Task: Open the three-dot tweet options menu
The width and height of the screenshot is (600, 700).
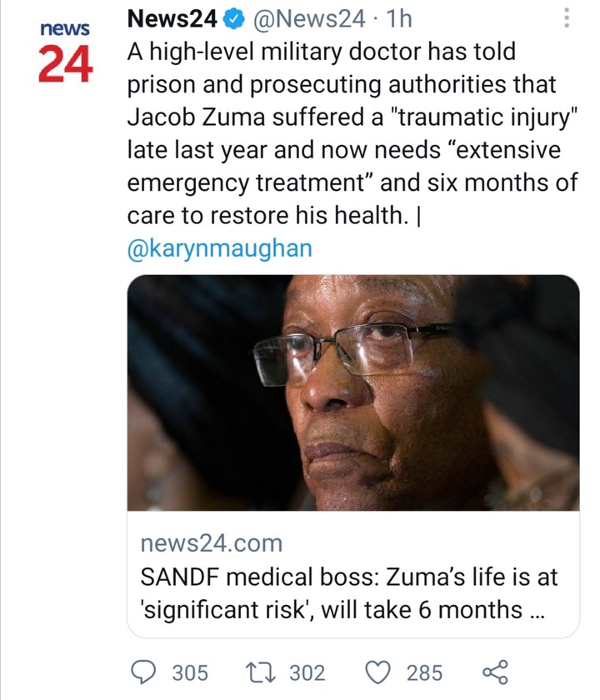Action: (x=567, y=17)
